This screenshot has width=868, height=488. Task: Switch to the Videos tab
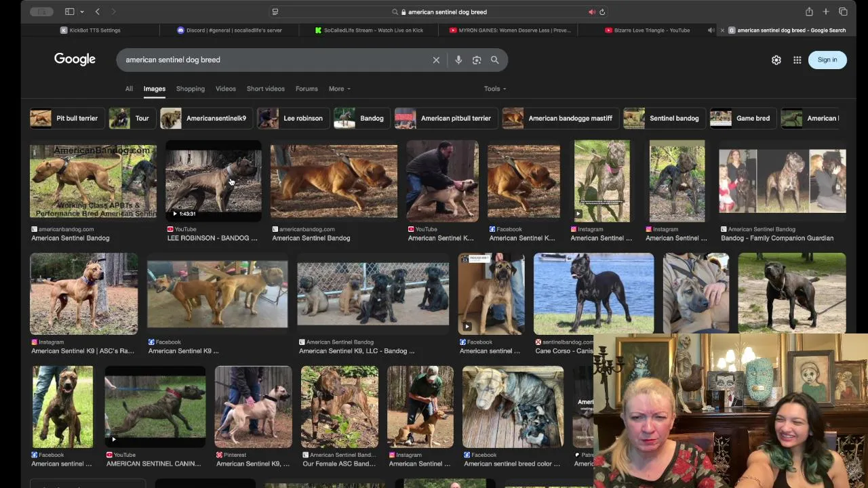coord(226,89)
